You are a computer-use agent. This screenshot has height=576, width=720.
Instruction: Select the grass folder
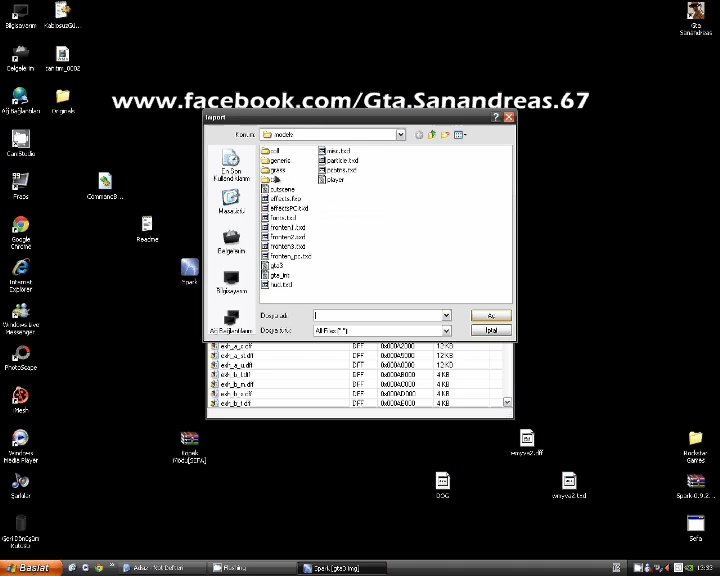(x=274, y=170)
